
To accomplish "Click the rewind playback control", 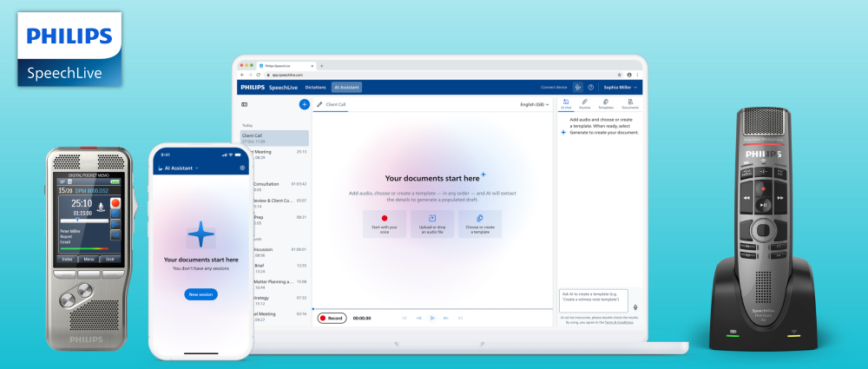I will 418,318.
